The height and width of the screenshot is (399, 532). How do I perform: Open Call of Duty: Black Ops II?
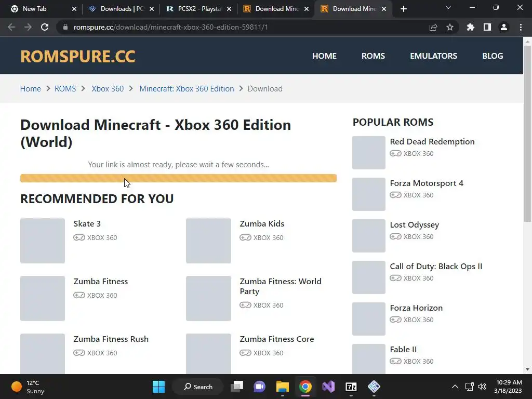point(436,267)
